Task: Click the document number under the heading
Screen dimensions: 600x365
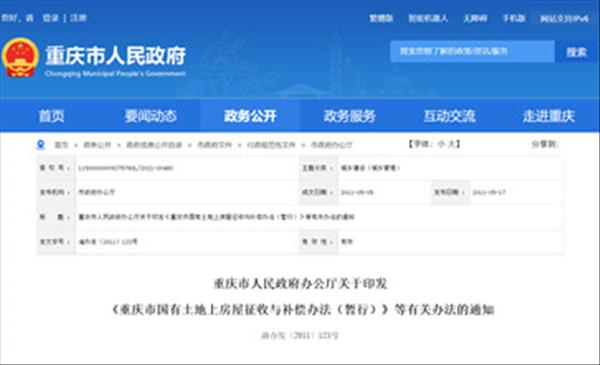Action: click(x=300, y=336)
